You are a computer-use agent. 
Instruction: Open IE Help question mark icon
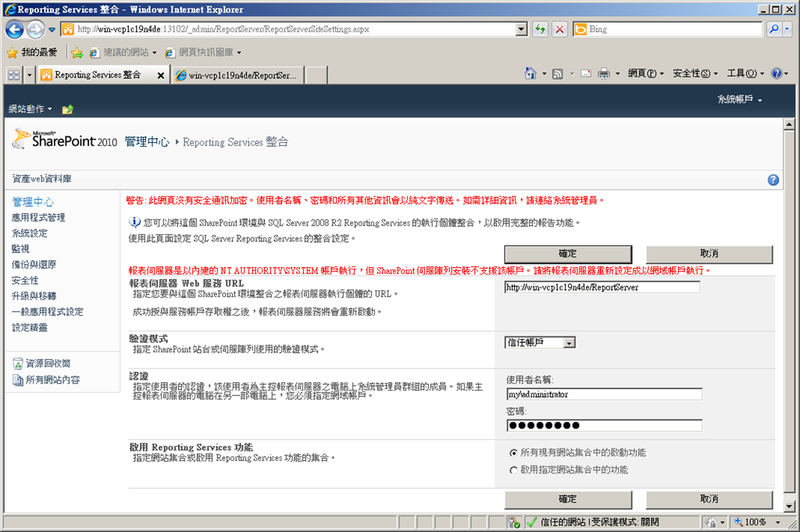(777, 73)
